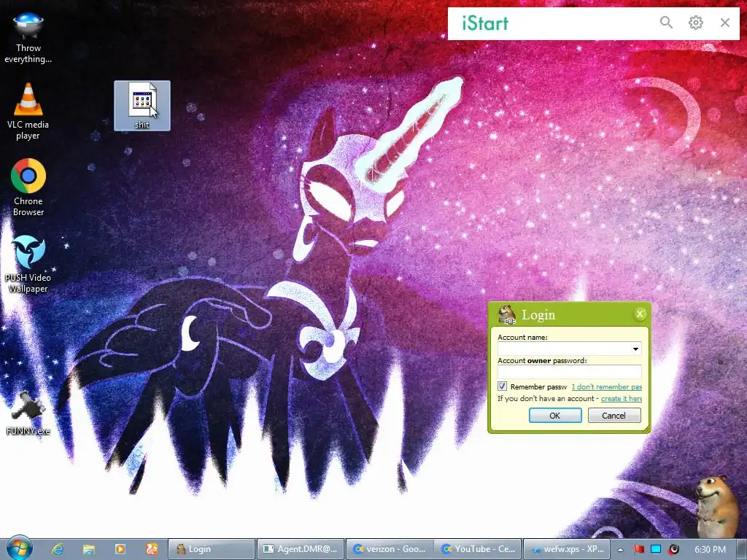Image resolution: width=747 pixels, height=560 pixels.
Task: Switch to 'YouTube - Ce...' taskbar window
Action: (478, 549)
